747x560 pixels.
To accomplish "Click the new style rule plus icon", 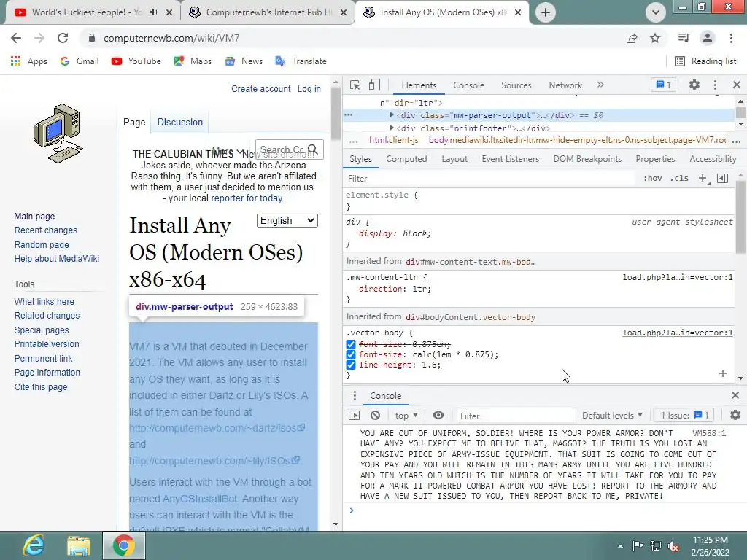I will pyautogui.click(x=703, y=178).
